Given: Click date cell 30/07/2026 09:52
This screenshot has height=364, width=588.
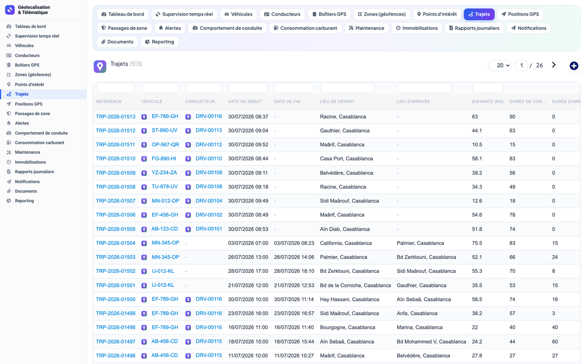Looking at the screenshot, I should (x=248, y=145).
